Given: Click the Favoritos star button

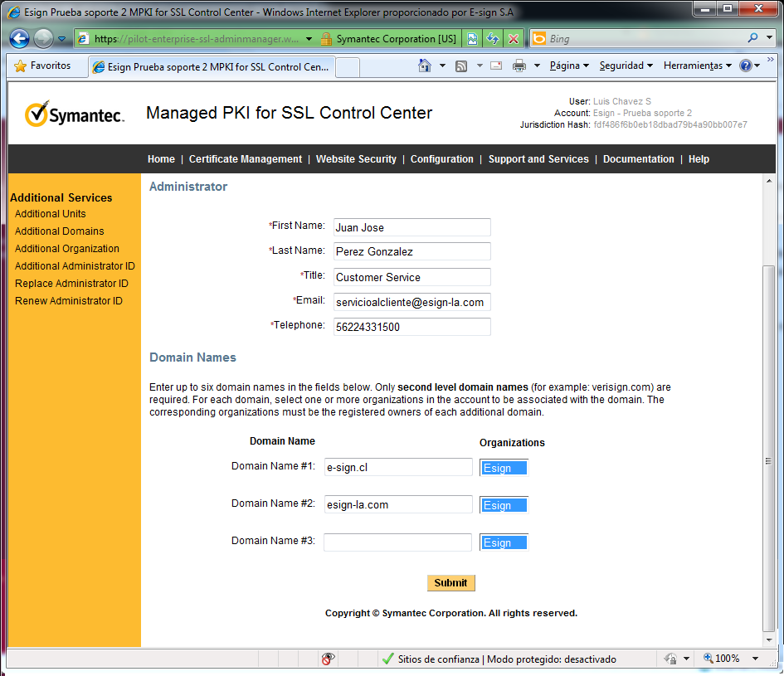Looking at the screenshot, I should pos(43,66).
